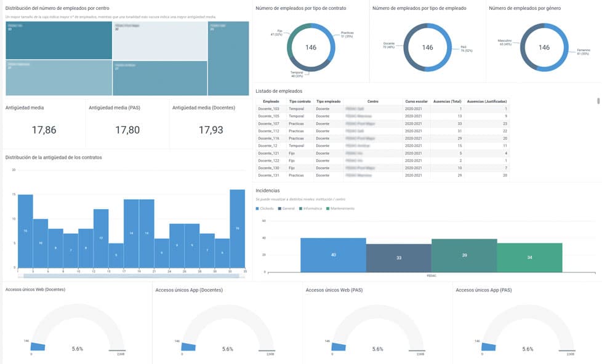Click the Femenino label on gender donut
The height and width of the screenshot is (364, 602).
pyautogui.click(x=583, y=52)
